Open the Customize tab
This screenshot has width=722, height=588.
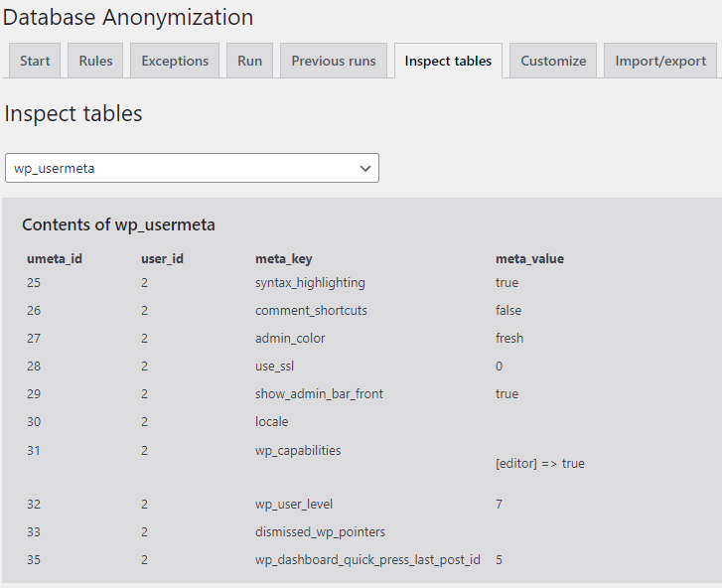click(553, 61)
